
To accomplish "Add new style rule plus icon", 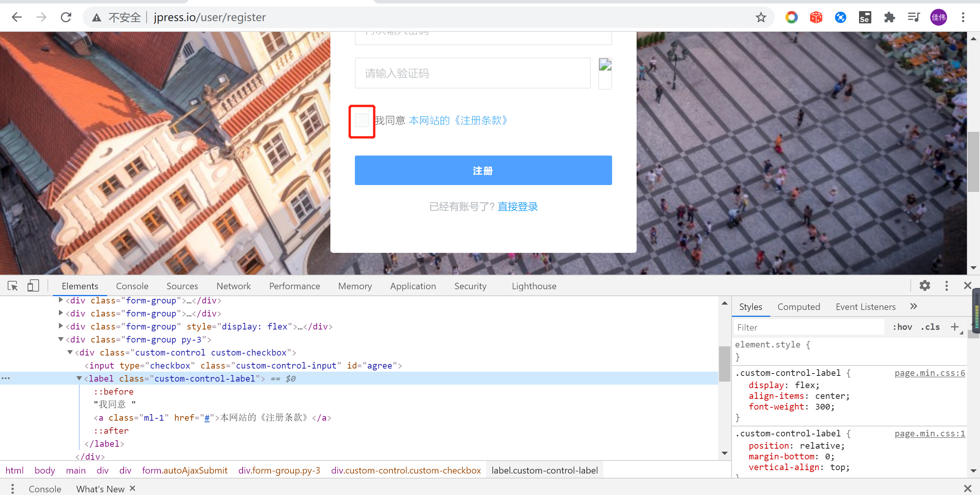I will click(x=954, y=327).
